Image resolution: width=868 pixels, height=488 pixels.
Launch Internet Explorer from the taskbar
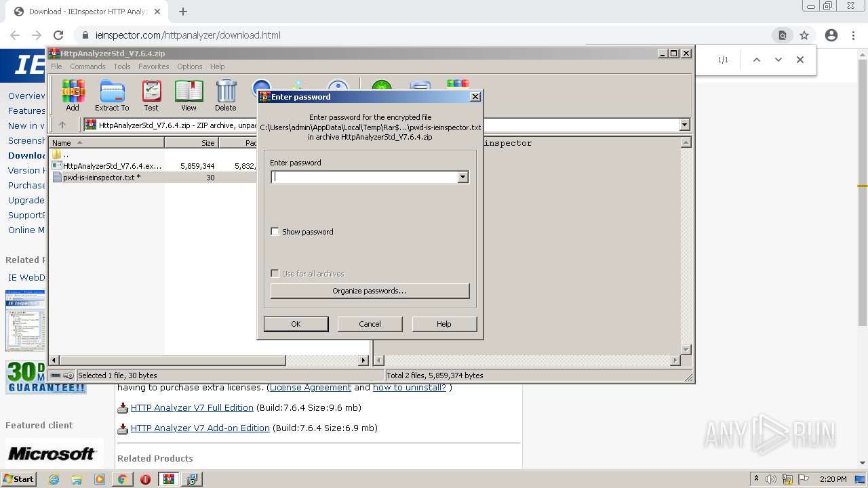[54, 479]
